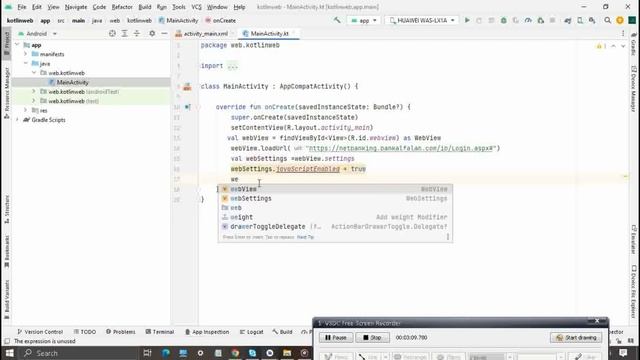Click the Expand All icon in Project panel
Screen dimensions: 640x360
point(124,33)
